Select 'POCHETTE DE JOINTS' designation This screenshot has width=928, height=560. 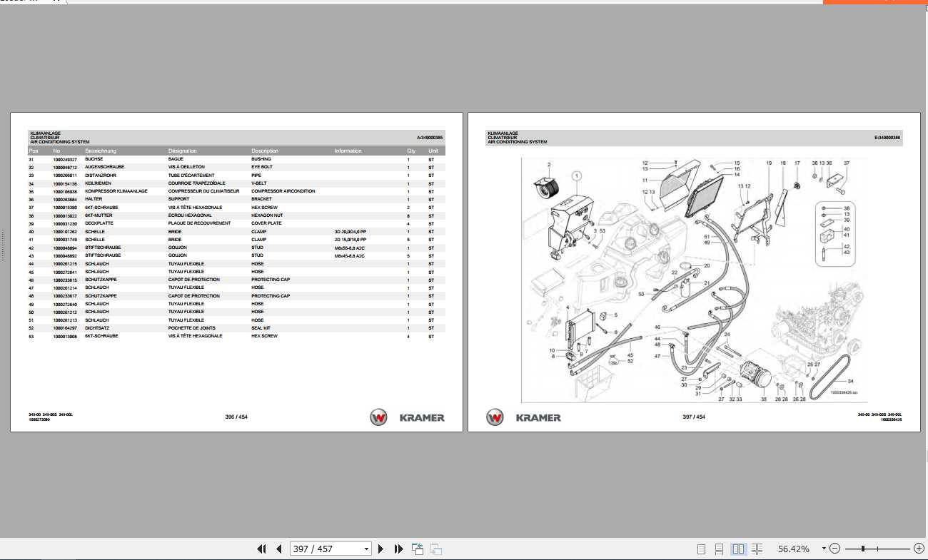pos(192,328)
